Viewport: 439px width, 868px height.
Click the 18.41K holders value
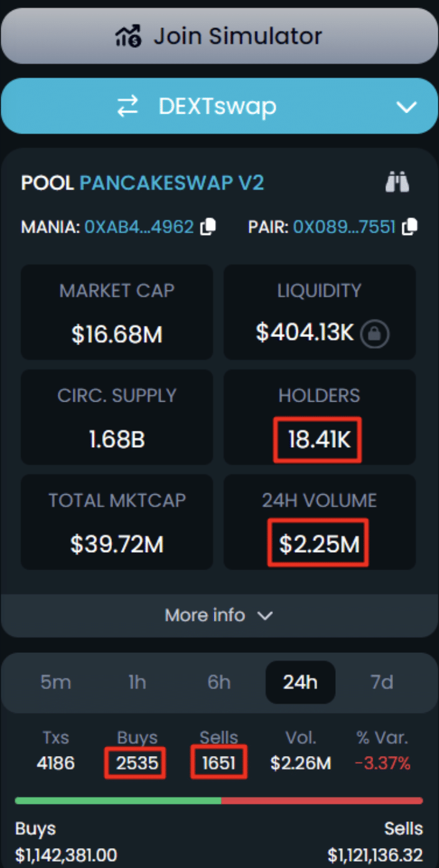[x=318, y=440]
